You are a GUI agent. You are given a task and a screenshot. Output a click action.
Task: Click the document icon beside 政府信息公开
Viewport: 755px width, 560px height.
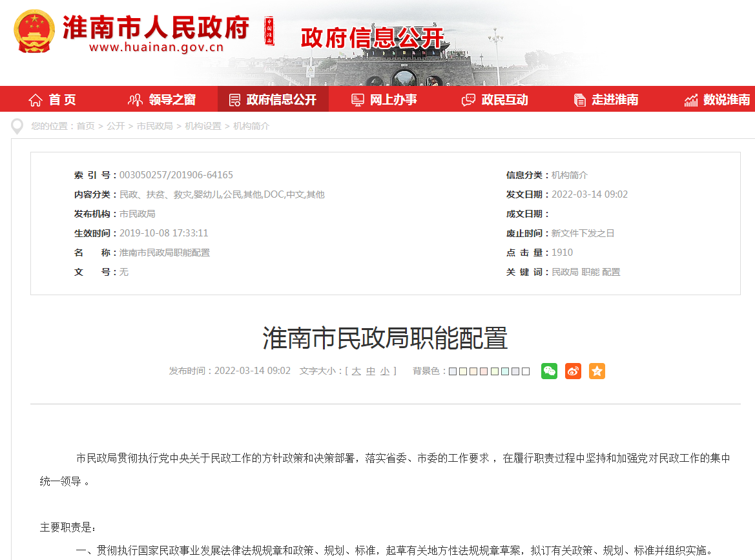233,98
